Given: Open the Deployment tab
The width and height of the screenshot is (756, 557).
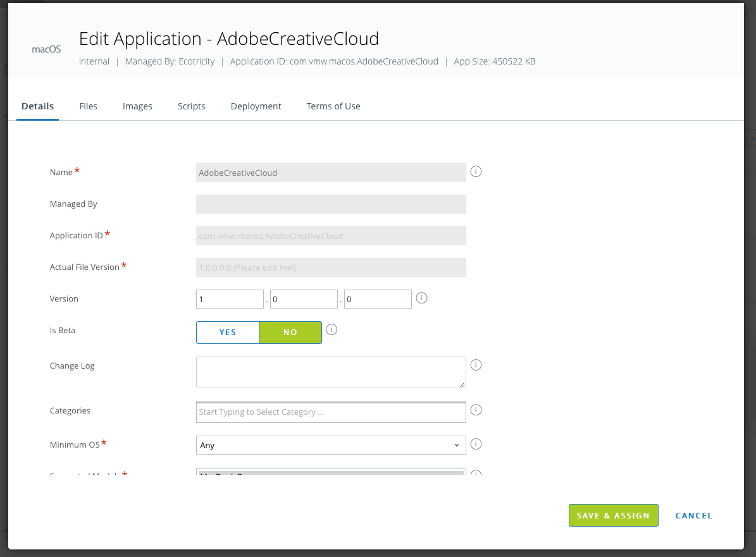Looking at the screenshot, I should (256, 106).
